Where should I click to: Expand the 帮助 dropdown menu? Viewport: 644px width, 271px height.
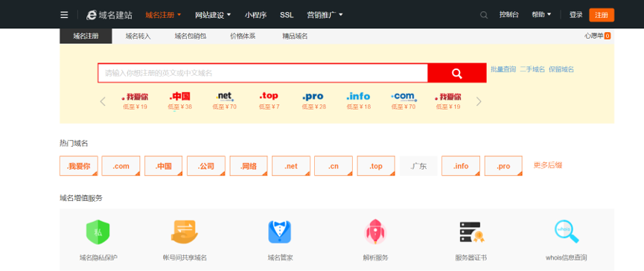point(541,14)
